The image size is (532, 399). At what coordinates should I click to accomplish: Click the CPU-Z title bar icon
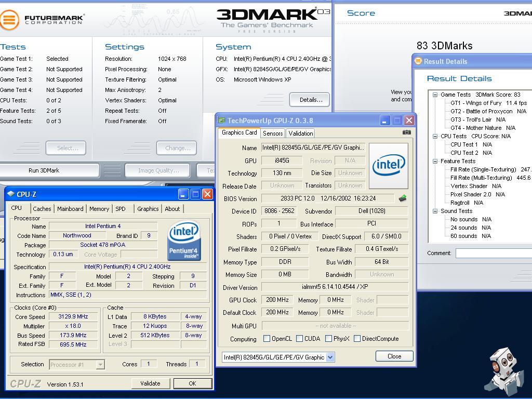coord(11,194)
